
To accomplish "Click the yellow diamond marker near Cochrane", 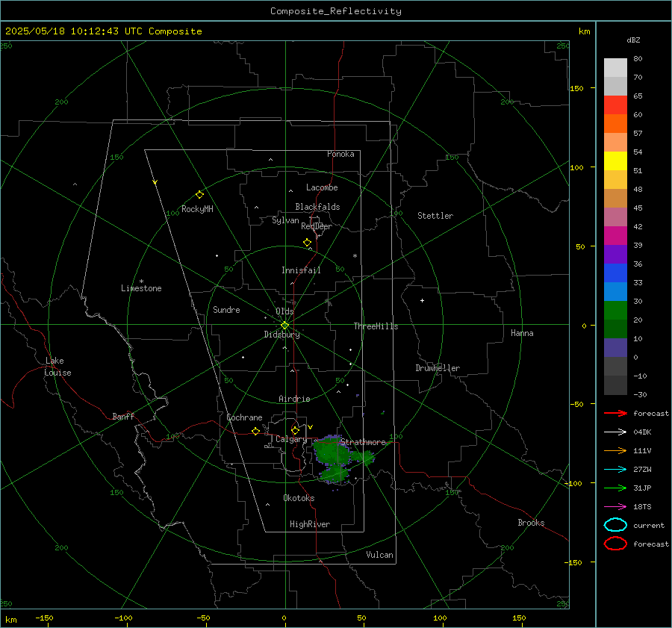I will point(255,432).
